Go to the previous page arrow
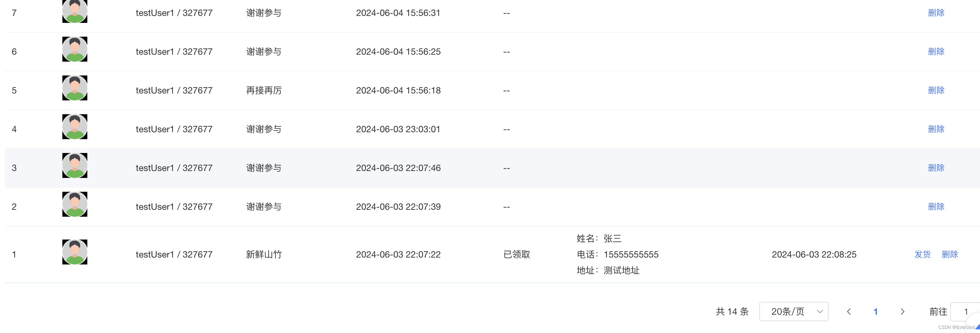Image resolution: width=980 pixels, height=333 pixels. coord(849,312)
